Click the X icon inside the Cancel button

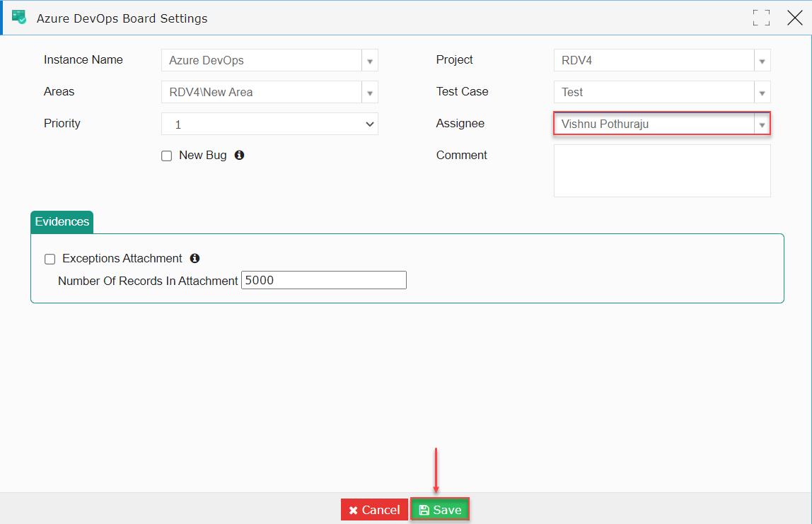pos(354,509)
